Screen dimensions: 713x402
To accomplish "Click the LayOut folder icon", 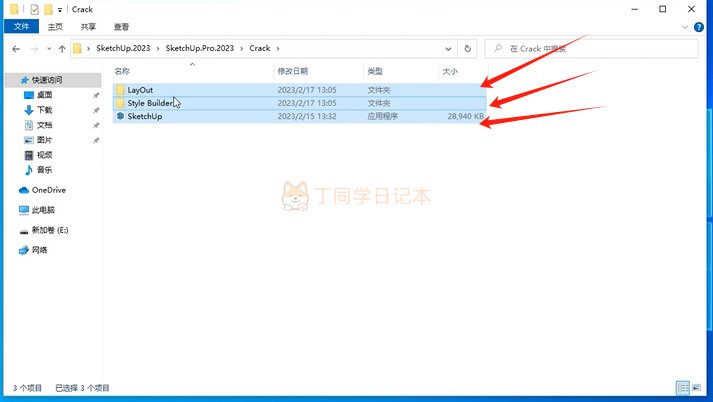I will click(x=120, y=90).
